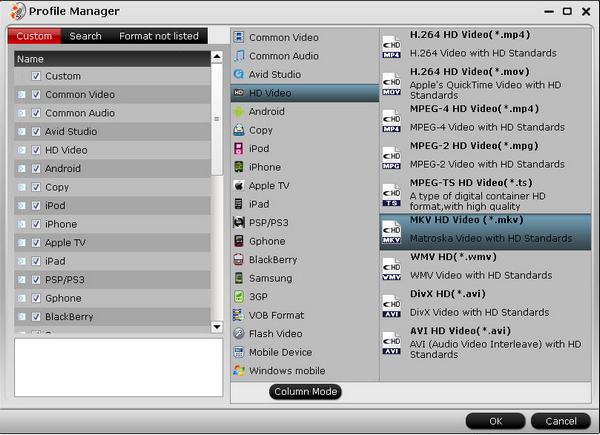Click the WMV icon for WMV HD

click(x=391, y=269)
